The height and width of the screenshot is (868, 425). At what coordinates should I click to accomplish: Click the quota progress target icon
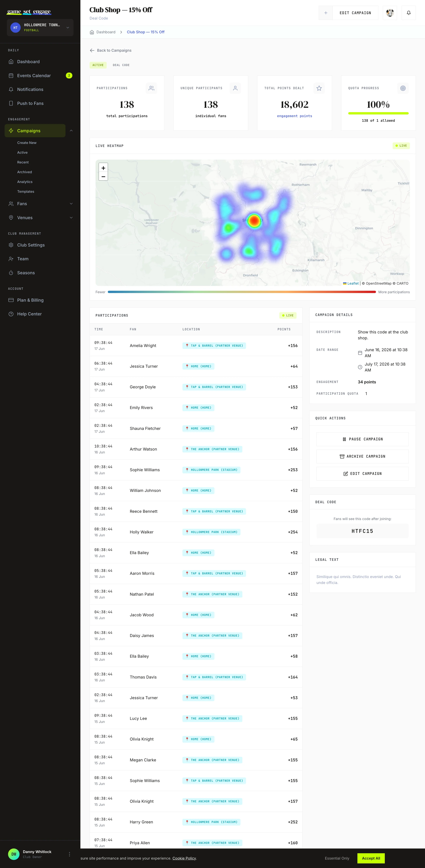click(403, 88)
